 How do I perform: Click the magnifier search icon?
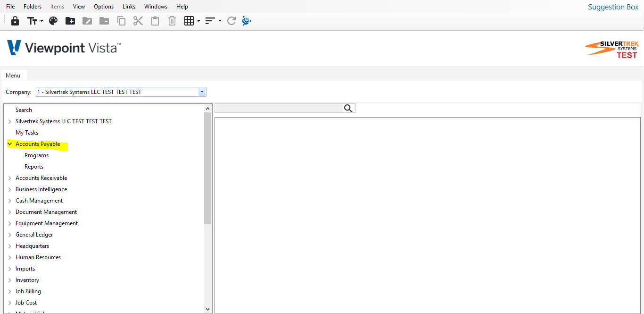point(348,108)
